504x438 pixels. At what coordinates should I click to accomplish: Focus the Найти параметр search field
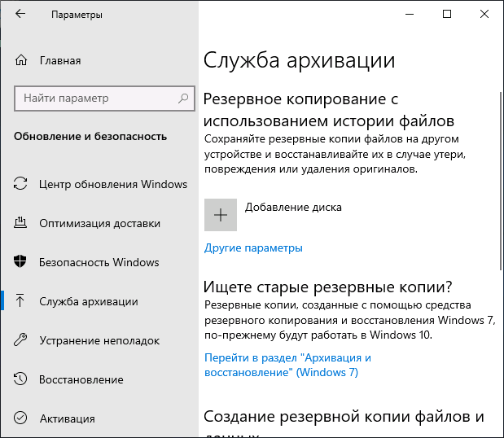(104, 99)
